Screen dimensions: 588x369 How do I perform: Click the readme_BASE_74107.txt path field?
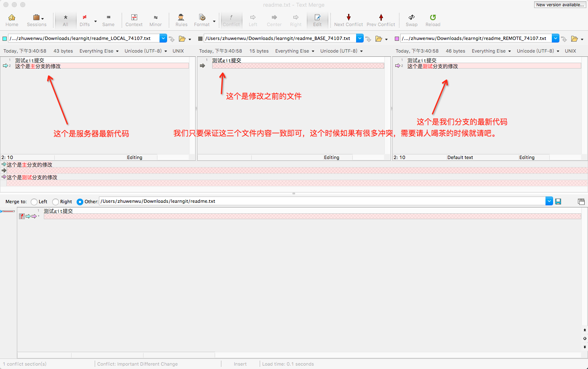[x=280, y=38]
